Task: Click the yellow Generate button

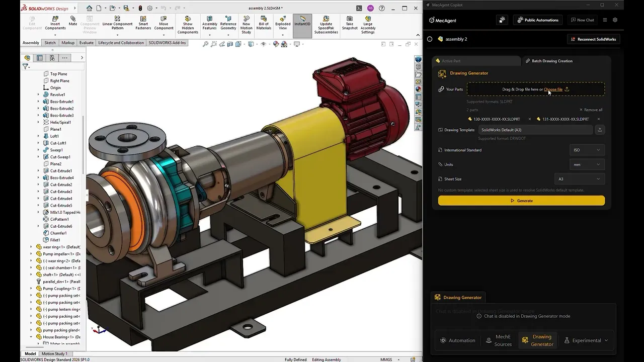Action: tap(521, 201)
